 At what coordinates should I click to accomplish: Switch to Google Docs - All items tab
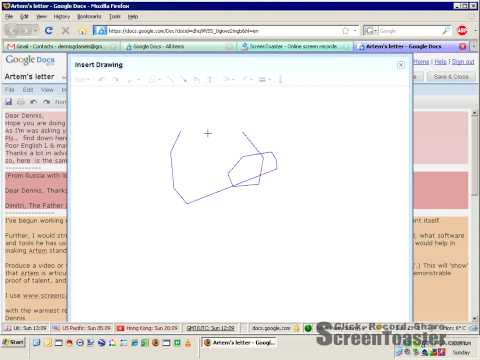click(178, 46)
